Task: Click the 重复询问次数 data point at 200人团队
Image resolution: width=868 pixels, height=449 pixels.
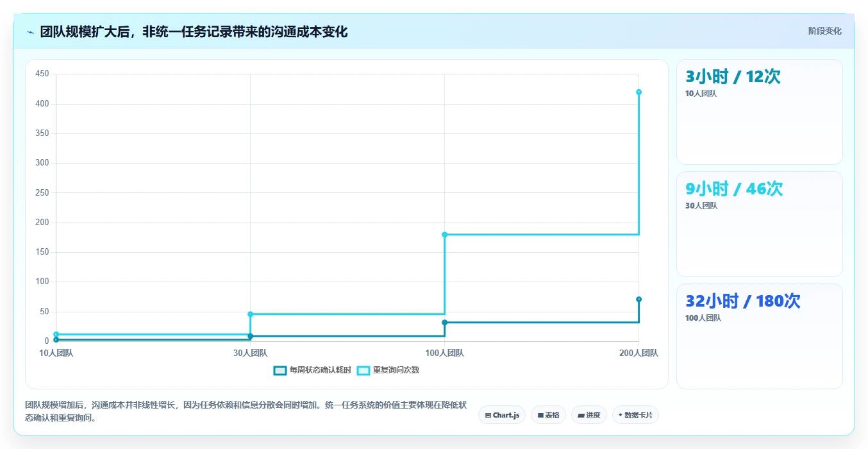Action: [x=639, y=92]
